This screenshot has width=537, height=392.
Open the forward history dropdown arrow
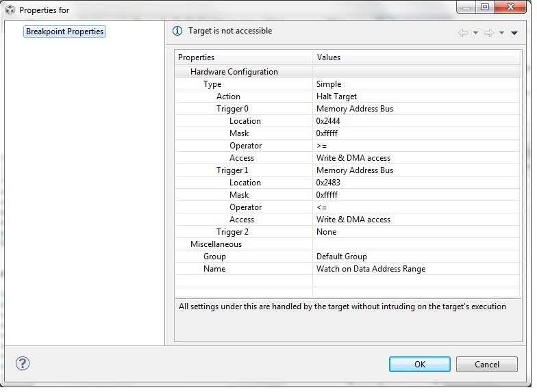[x=501, y=33]
